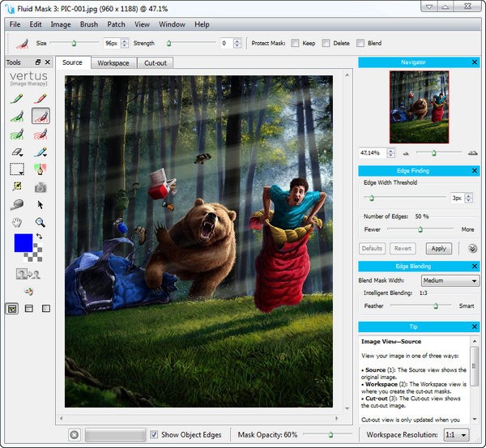The image size is (486, 448).
Task: Click the Edge Width Threshold stepper
Action: pos(469,198)
